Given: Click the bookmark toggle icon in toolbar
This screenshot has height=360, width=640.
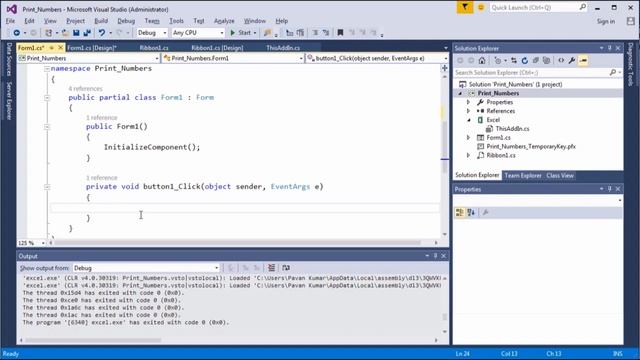Looking at the screenshot, I should pyautogui.click(x=340, y=33).
